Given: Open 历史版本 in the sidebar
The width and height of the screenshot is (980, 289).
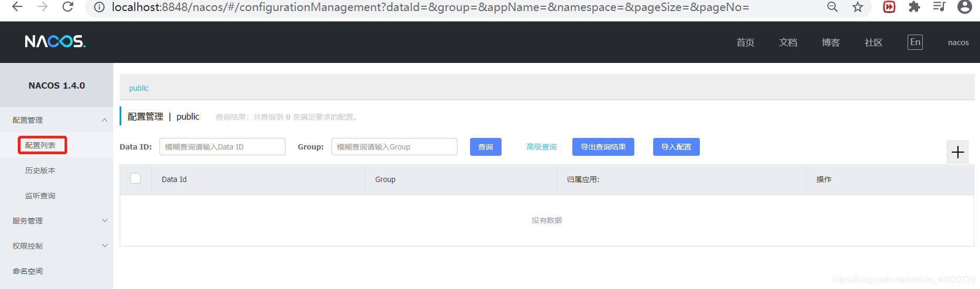Looking at the screenshot, I should tap(40, 170).
